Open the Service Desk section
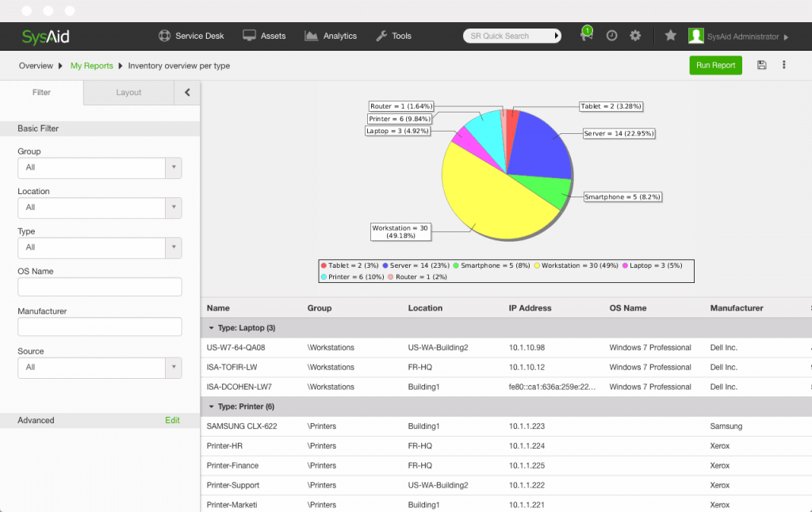This screenshot has width=812, height=512. 192,36
